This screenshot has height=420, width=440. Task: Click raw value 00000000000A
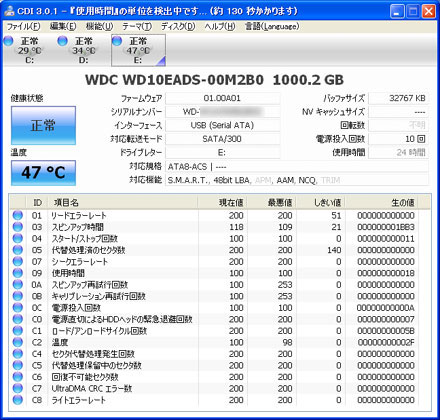(386, 308)
